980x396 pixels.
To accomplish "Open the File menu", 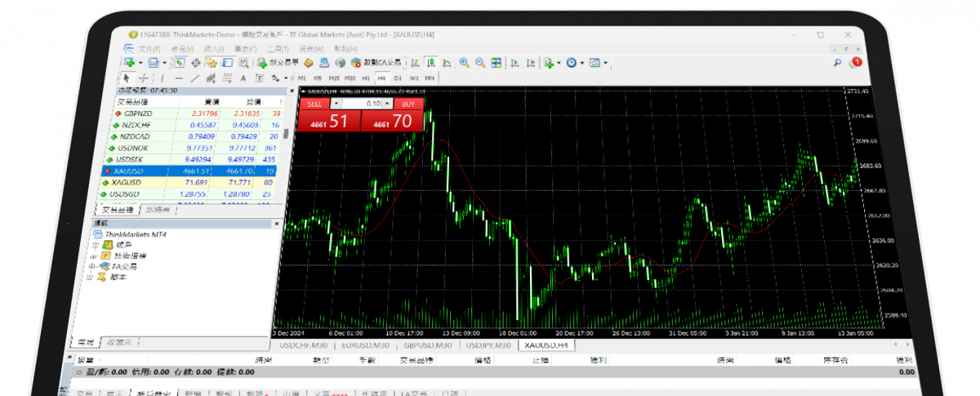I will coord(149,49).
